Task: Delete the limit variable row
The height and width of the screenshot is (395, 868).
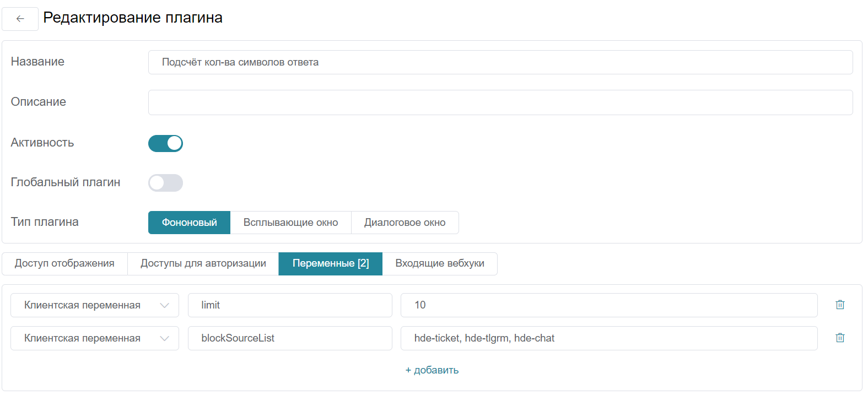Action: coord(840,305)
